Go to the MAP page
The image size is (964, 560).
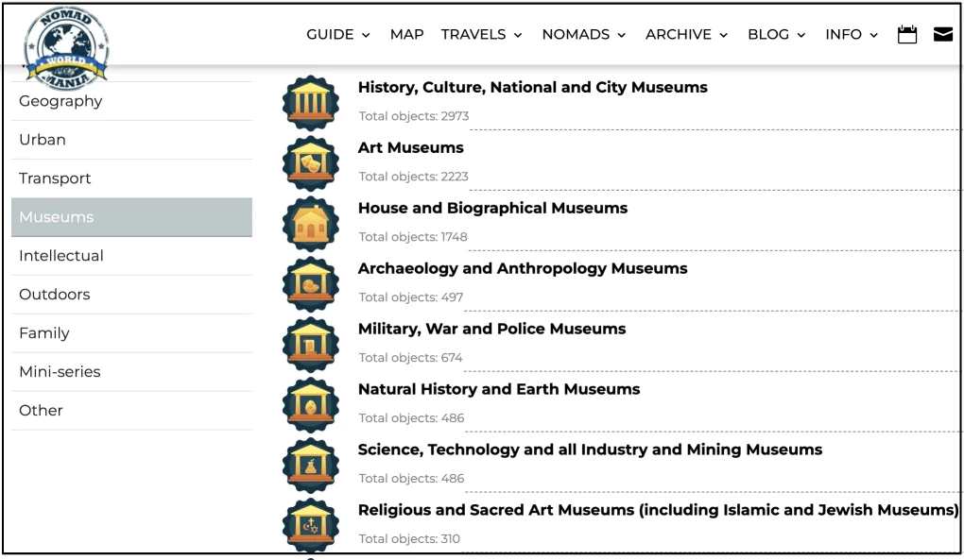406,35
